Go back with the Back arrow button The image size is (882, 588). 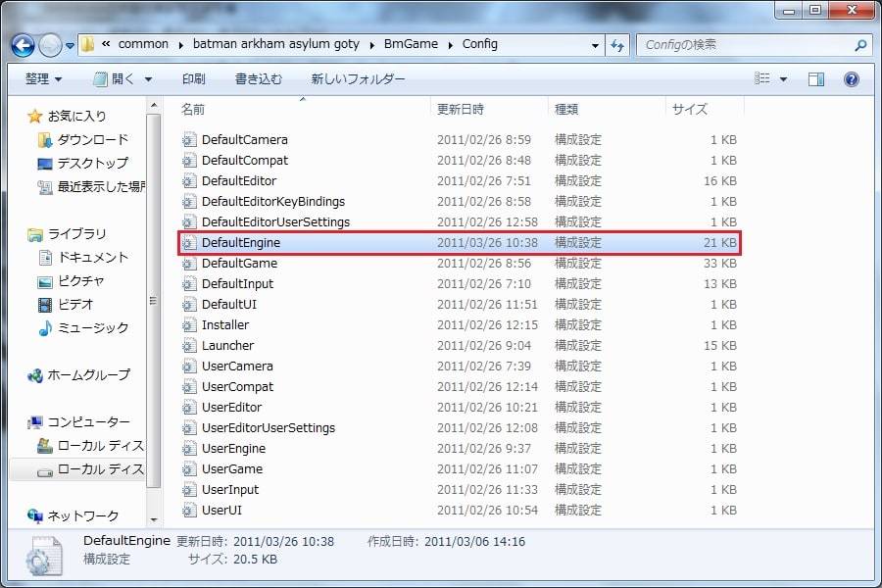(x=24, y=45)
